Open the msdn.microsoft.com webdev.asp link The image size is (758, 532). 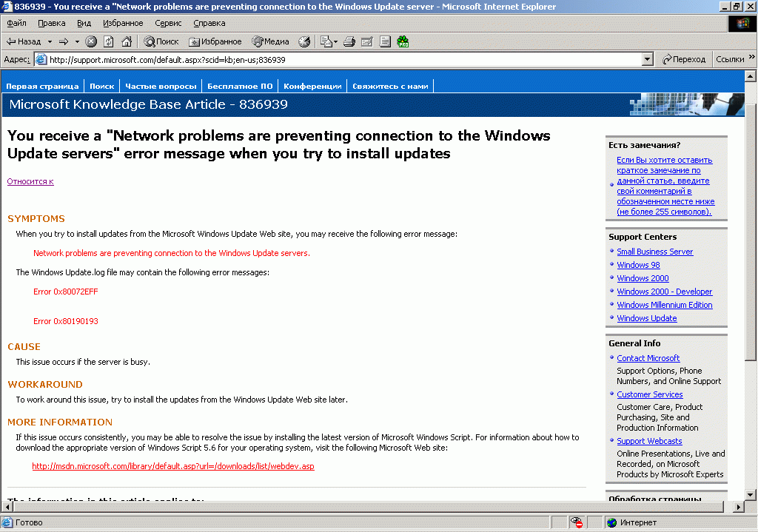173,466
